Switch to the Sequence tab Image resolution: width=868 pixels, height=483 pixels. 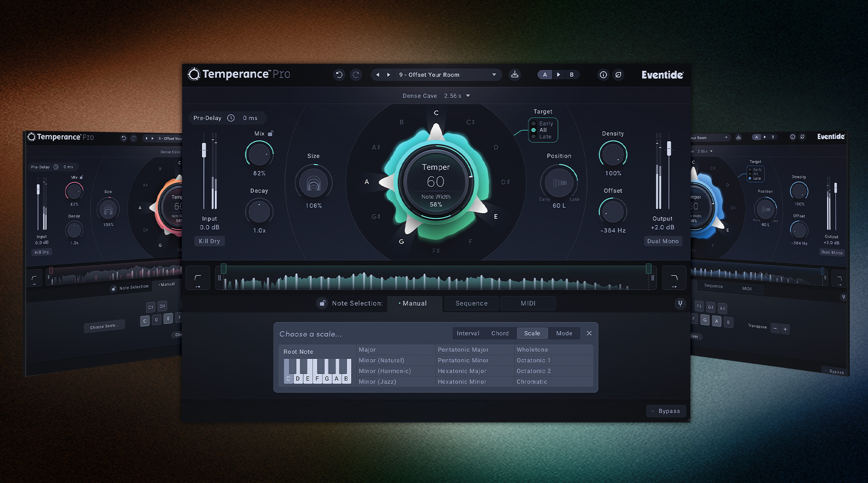(x=471, y=303)
